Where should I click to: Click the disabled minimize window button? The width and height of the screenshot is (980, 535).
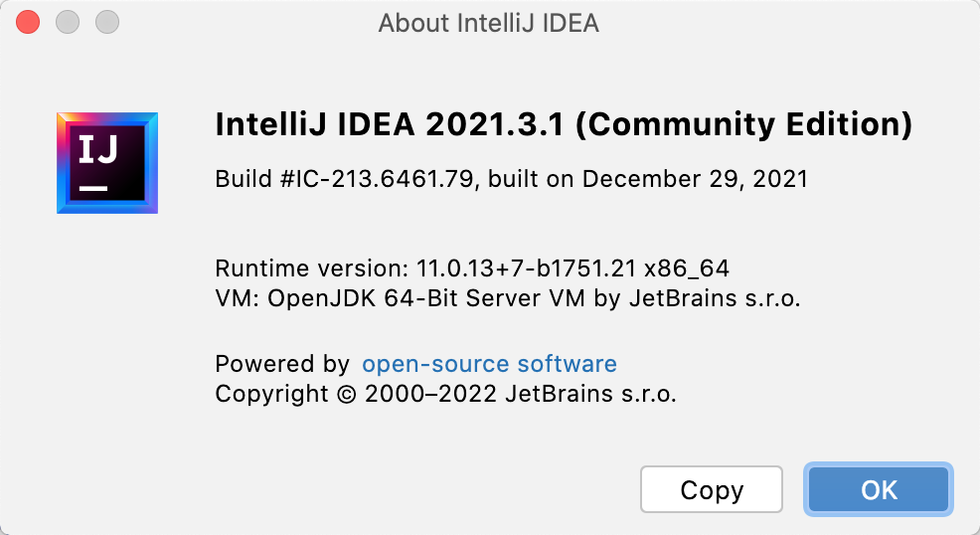click(x=68, y=22)
